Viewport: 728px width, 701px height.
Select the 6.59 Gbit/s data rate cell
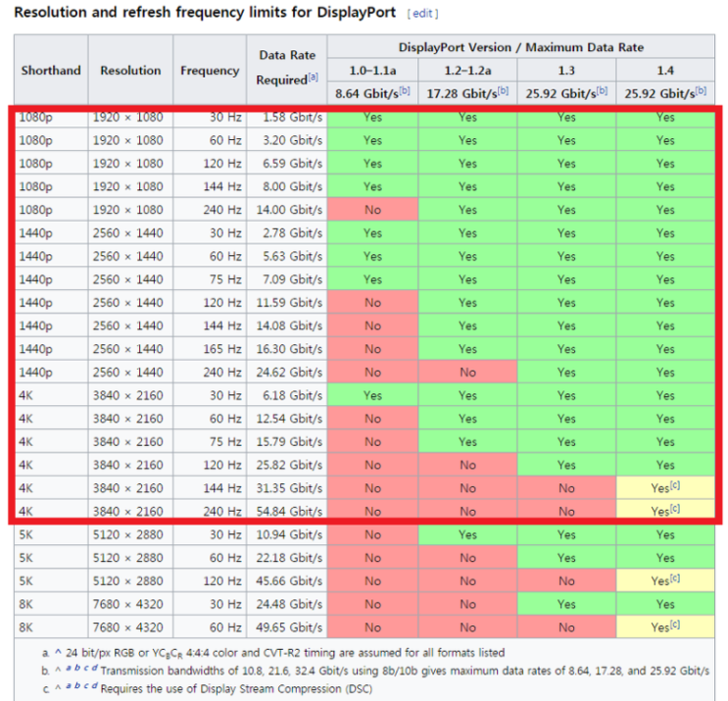click(287, 163)
